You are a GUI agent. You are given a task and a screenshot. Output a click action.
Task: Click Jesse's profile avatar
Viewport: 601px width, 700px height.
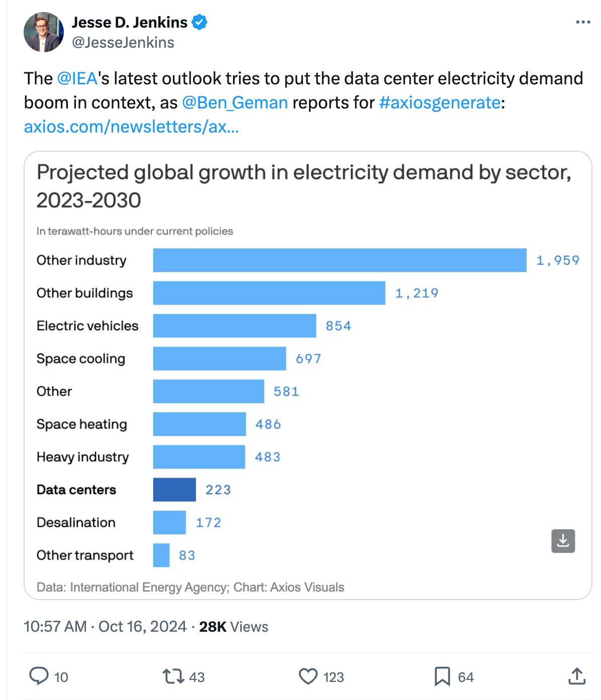pos(44,32)
